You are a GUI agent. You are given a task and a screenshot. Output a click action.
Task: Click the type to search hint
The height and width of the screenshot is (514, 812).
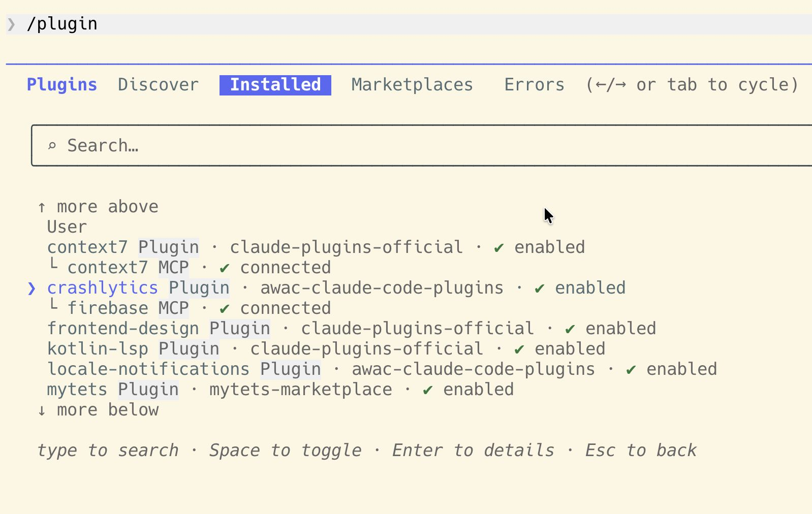point(108,451)
